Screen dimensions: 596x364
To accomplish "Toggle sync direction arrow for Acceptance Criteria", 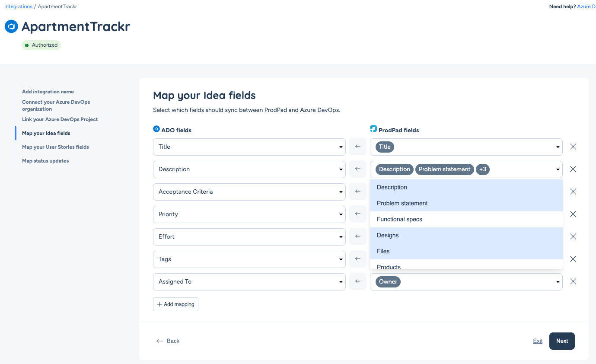I will 357,192.
